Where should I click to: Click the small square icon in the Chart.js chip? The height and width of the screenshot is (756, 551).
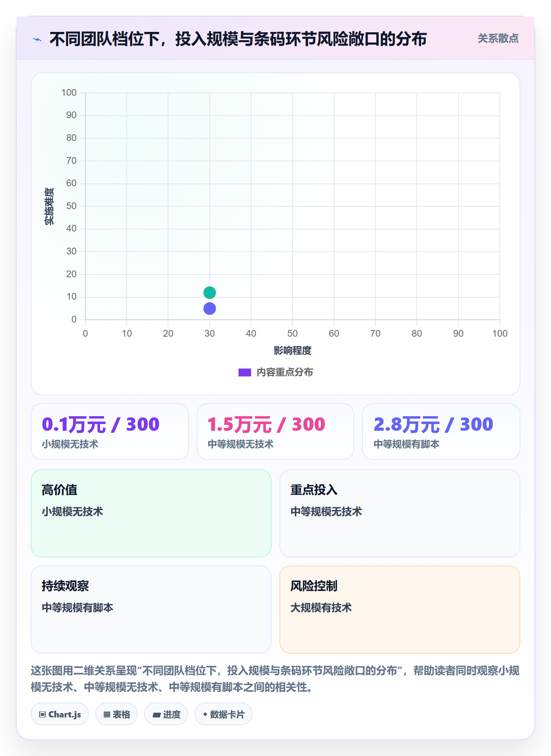(43, 715)
